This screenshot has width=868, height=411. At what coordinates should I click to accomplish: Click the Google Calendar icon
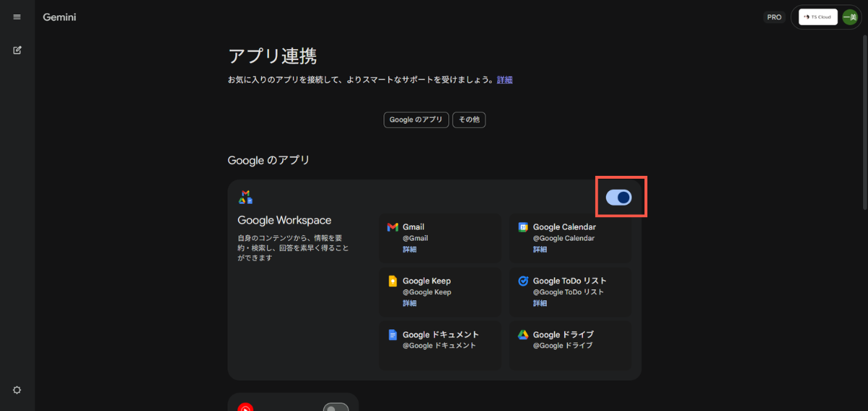click(x=523, y=227)
